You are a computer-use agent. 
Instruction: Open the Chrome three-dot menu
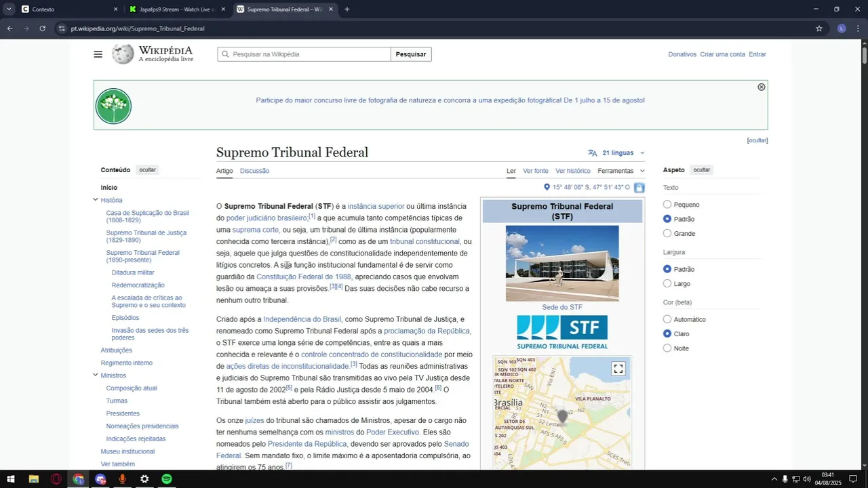pos(859,28)
